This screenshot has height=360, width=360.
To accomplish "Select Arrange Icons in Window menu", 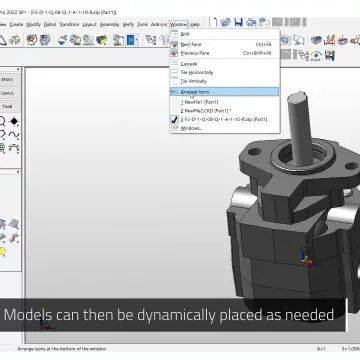I will 224,92.
